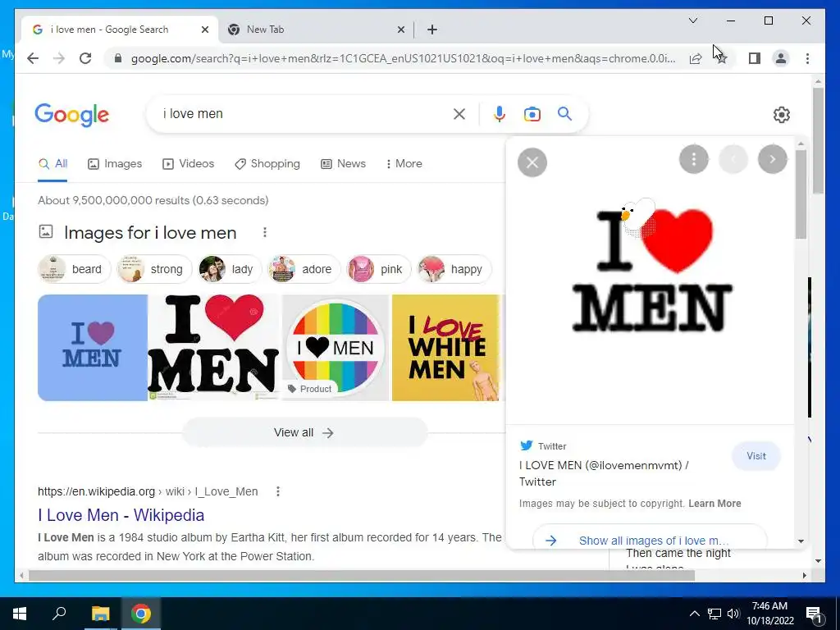Screen dimensions: 840x630
Task: Switch to News results
Action: [x=343, y=164]
